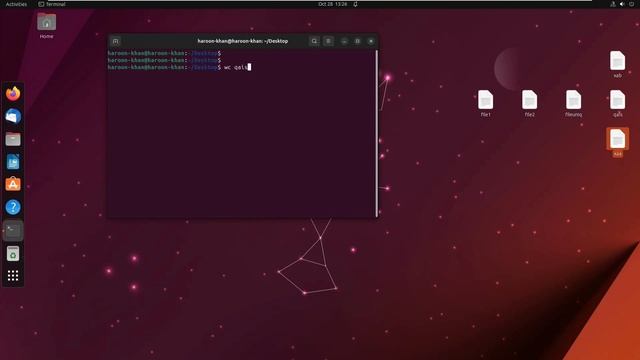Show Applications grid button
This screenshot has height=360, width=640.
tap(13, 276)
